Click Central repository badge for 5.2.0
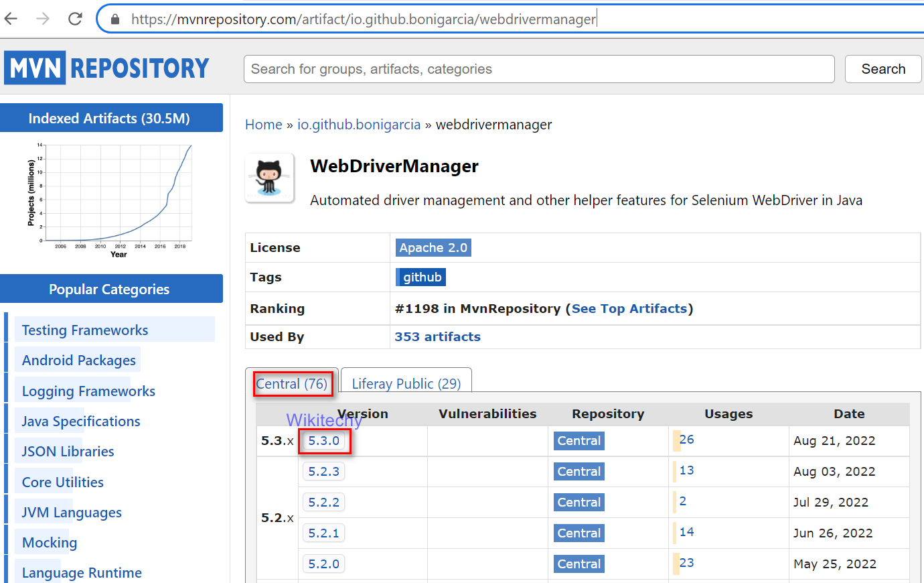 (x=579, y=564)
